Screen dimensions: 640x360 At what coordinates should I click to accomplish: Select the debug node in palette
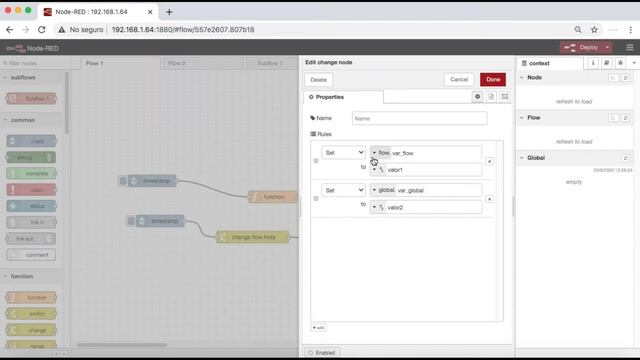31,157
